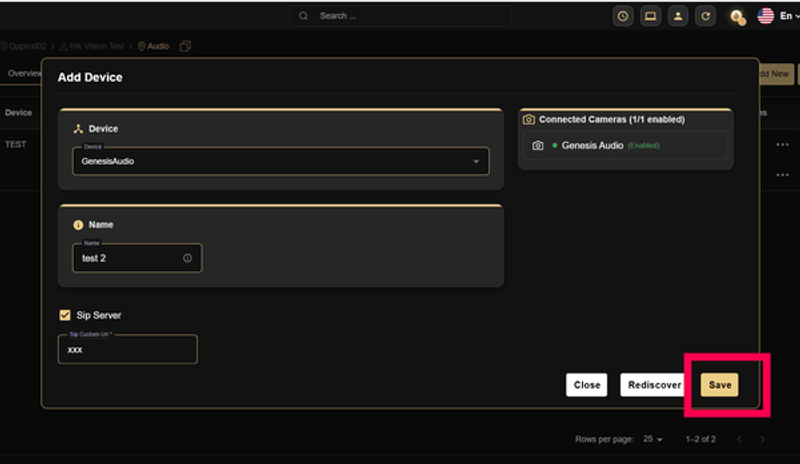Open the three-dot menu for TEST row

pyautogui.click(x=782, y=145)
